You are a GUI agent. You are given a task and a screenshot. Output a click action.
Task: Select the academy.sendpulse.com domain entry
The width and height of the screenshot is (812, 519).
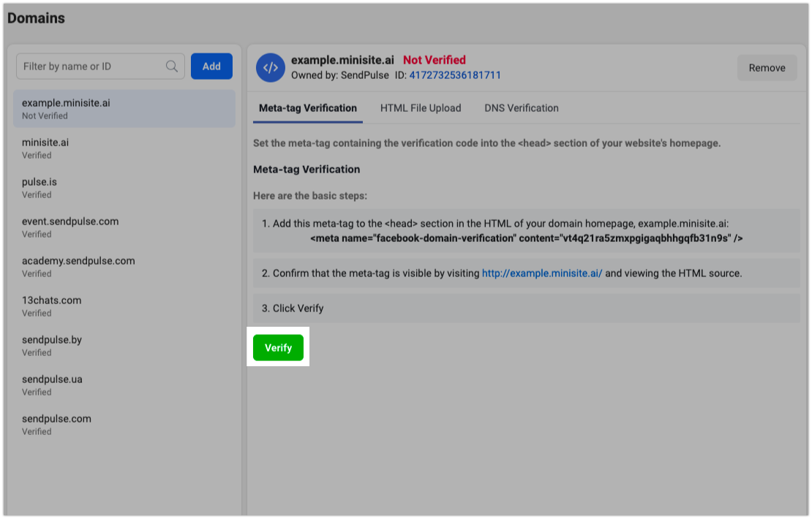coord(124,267)
